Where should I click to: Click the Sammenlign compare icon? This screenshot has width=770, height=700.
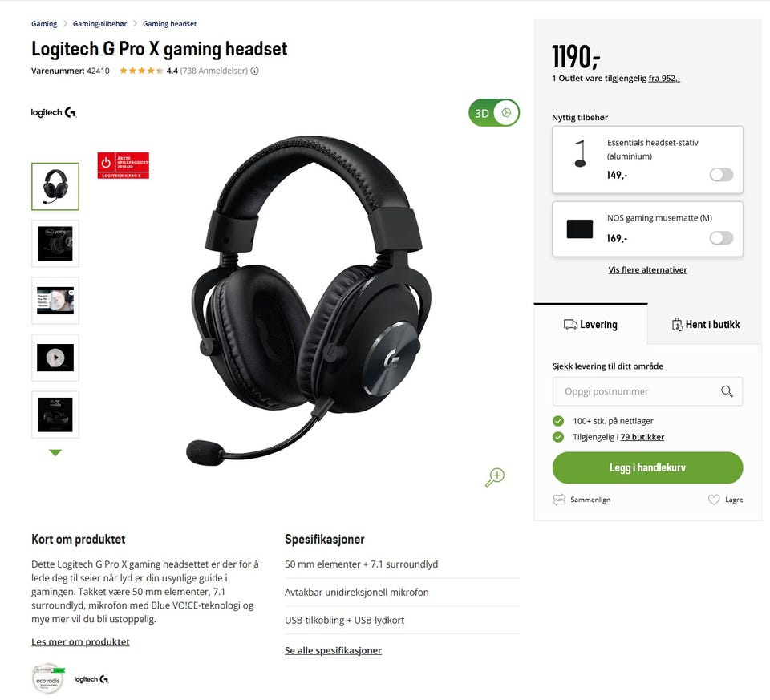pyautogui.click(x=559, y=500)
